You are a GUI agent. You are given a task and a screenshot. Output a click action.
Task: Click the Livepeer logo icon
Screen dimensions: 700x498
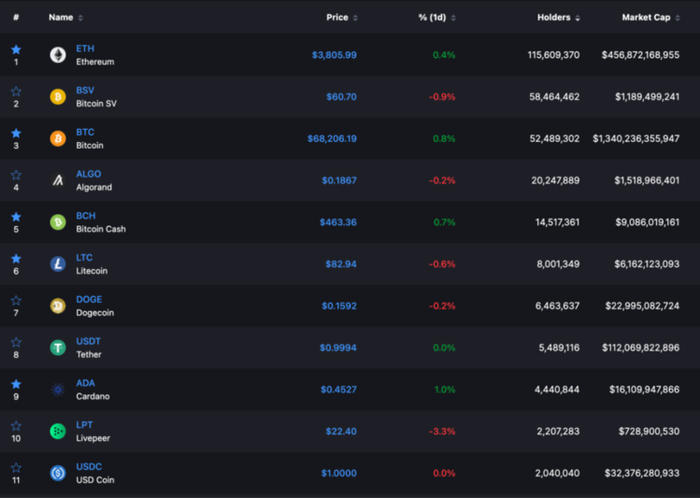(x=58, y=431)
